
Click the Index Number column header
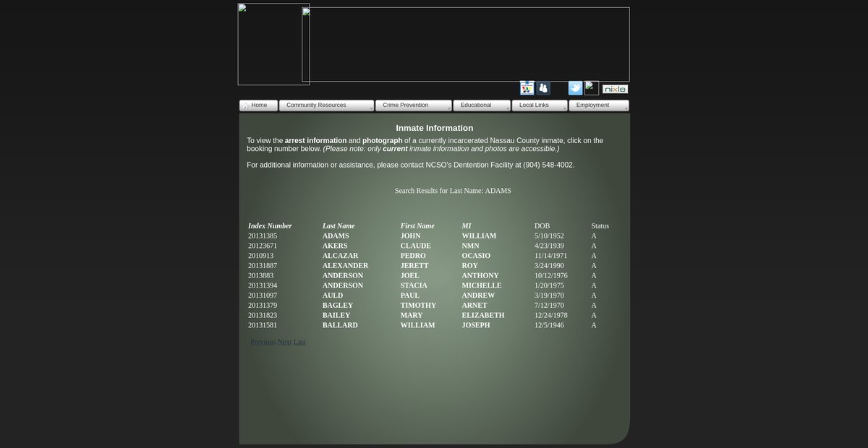point(270,226)
